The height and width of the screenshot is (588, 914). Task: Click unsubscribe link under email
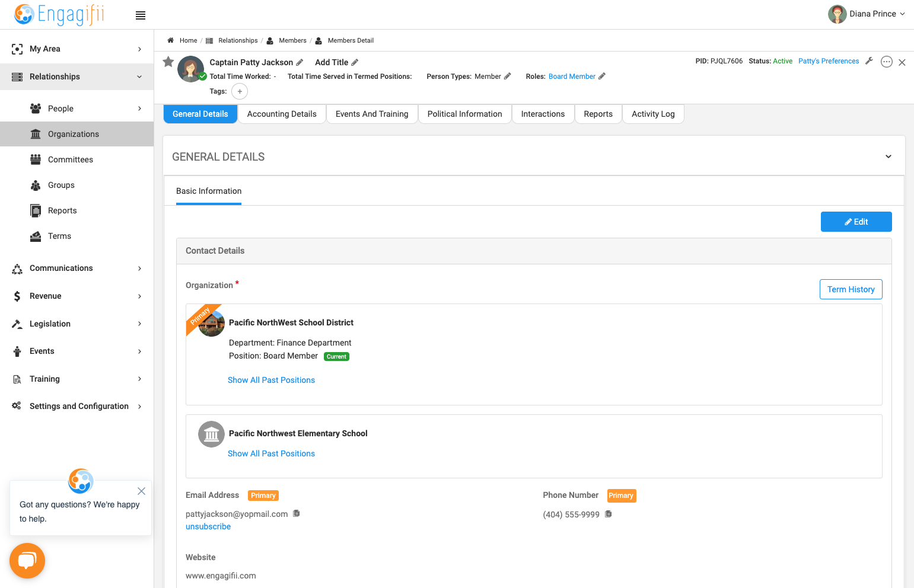(208, 526)
